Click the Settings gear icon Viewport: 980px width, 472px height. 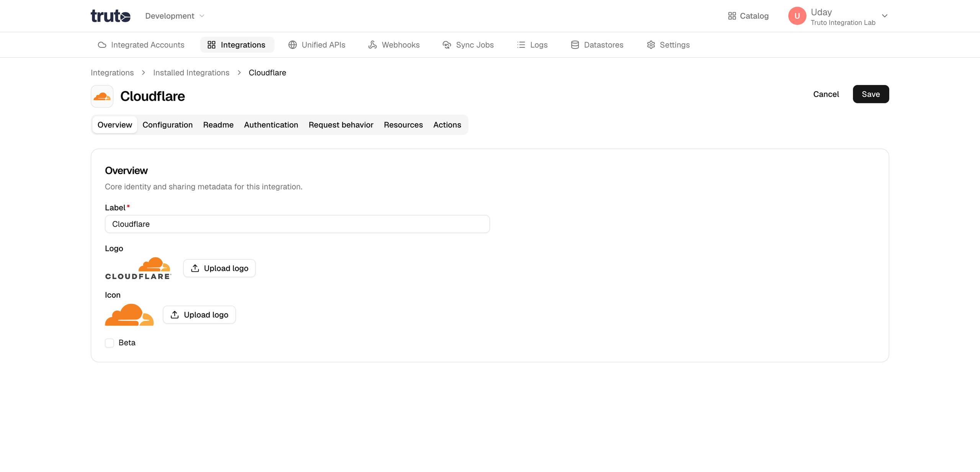point(651,45)
